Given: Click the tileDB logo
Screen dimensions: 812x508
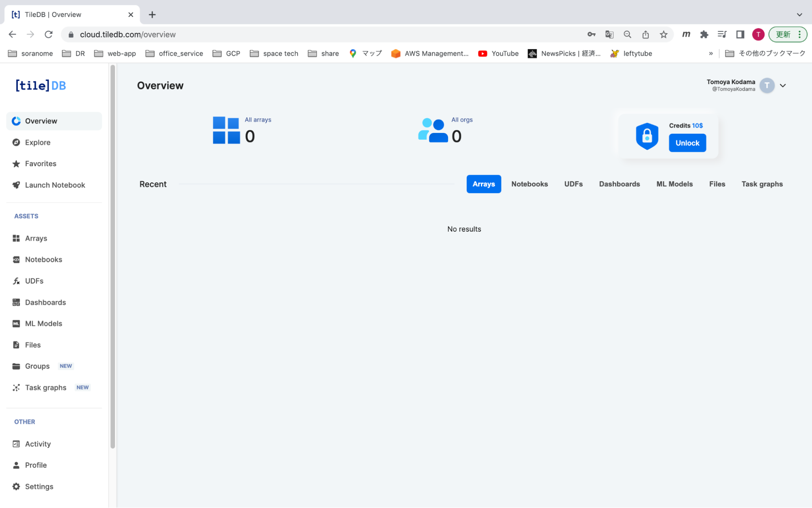Looking at the screenshot, I should click(x=41, y=85).
